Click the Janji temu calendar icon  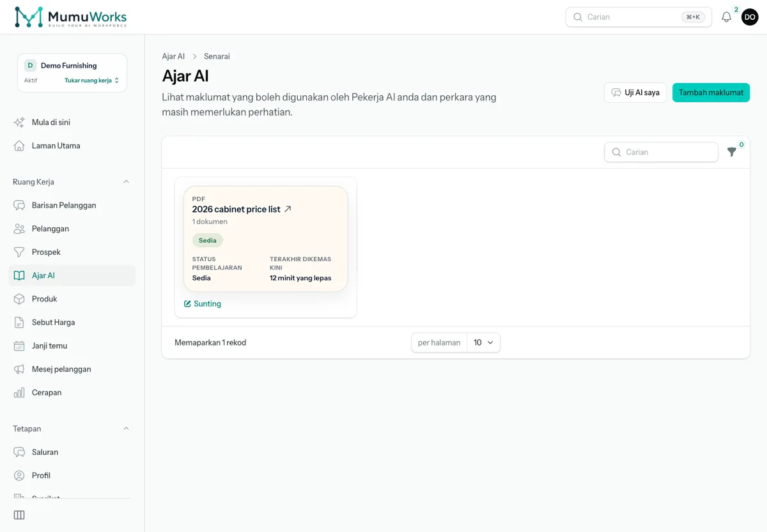(x=19, y=346)
